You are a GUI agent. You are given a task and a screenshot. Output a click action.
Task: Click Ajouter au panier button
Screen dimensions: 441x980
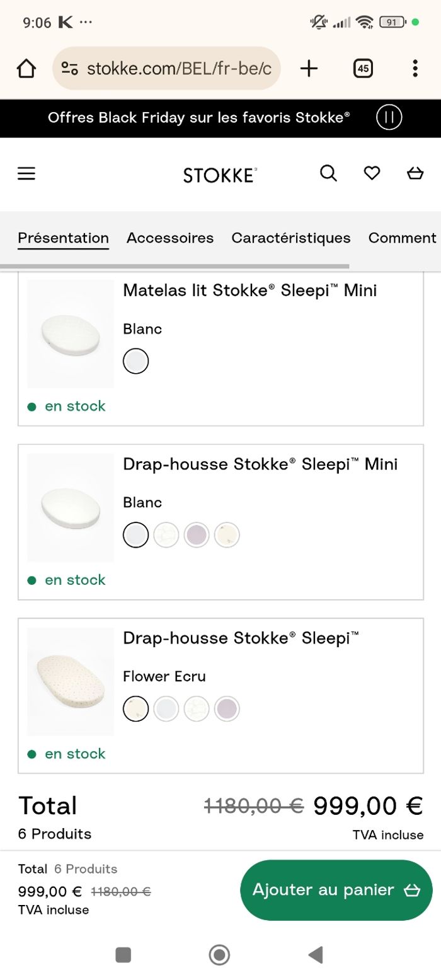[336, 890]
